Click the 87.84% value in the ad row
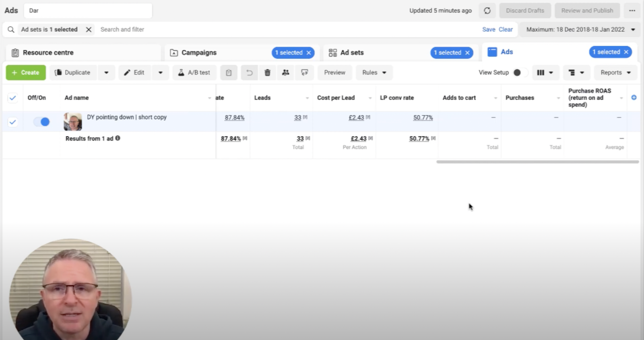644x340 pixels. click(235, 117)
